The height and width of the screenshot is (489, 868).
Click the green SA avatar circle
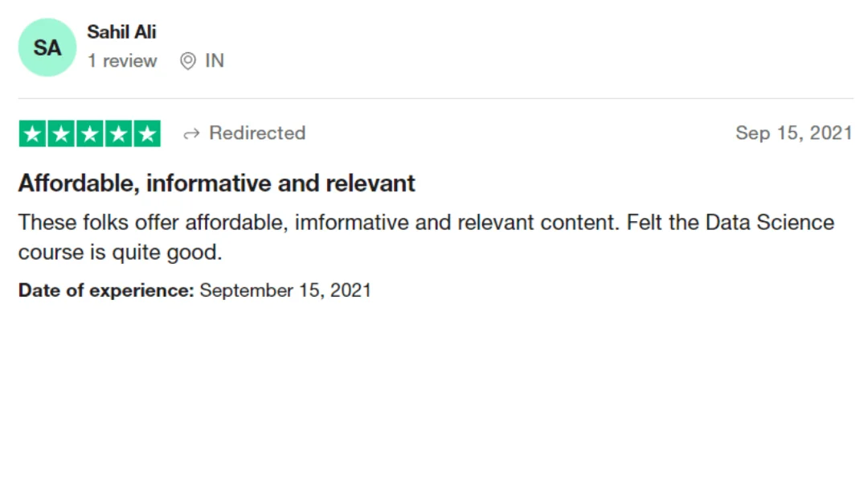point(47,47)
